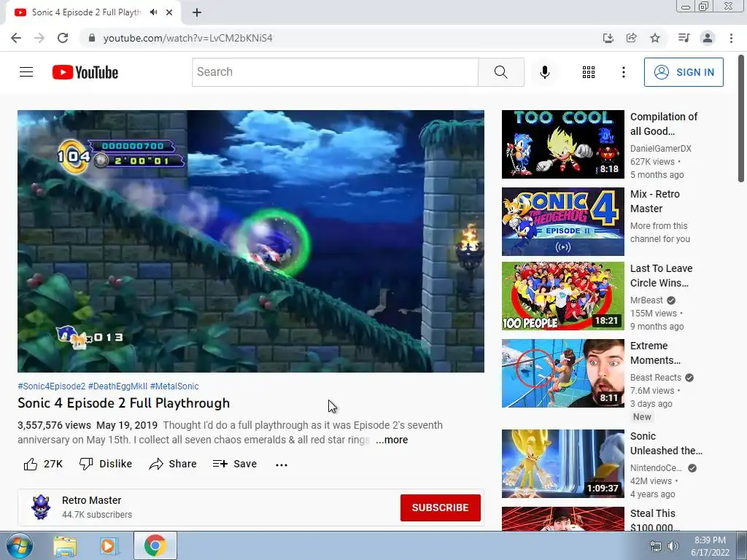The width and height of the screenshot is (747, 560).
Task: Open Windows Explorer from taskbar
Action: click(65, 545)
